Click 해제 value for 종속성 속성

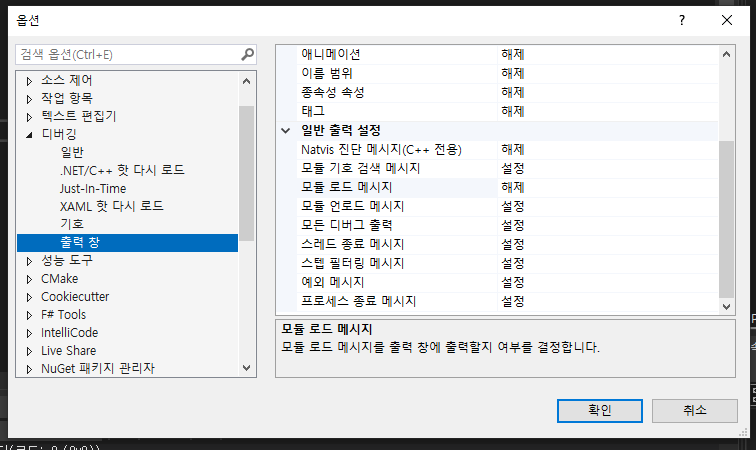pos(513,92)
